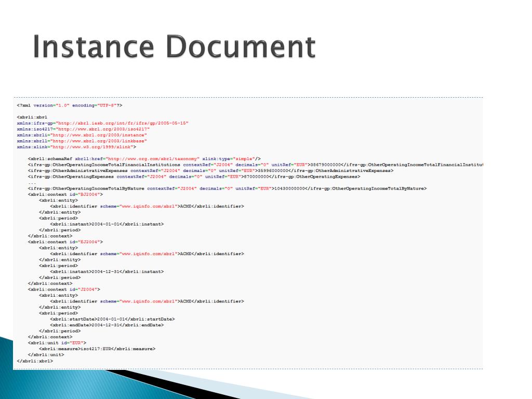Click the ifrs-gp:OtherAdministrativeExpenses opening tag

coord(142,170)
